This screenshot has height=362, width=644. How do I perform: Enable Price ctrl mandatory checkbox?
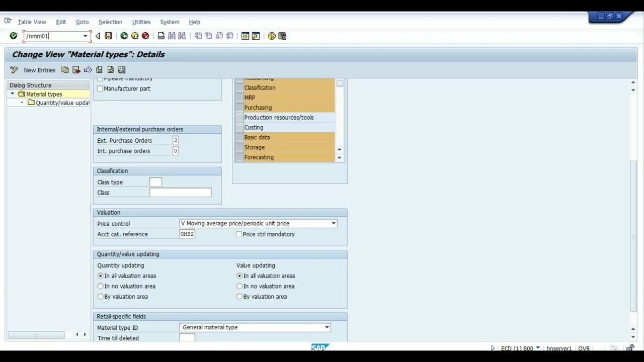pos(239,234)
